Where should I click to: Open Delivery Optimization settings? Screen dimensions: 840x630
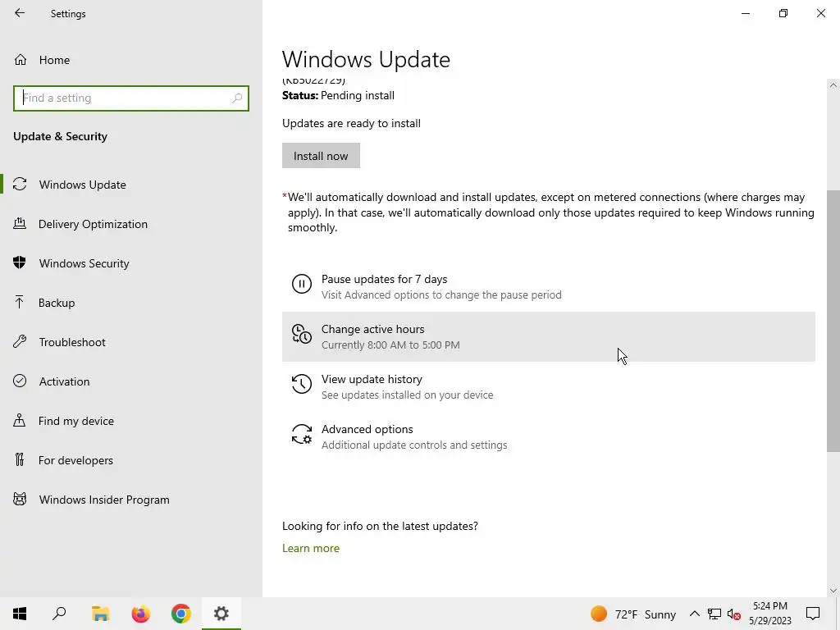coord(131,224)
